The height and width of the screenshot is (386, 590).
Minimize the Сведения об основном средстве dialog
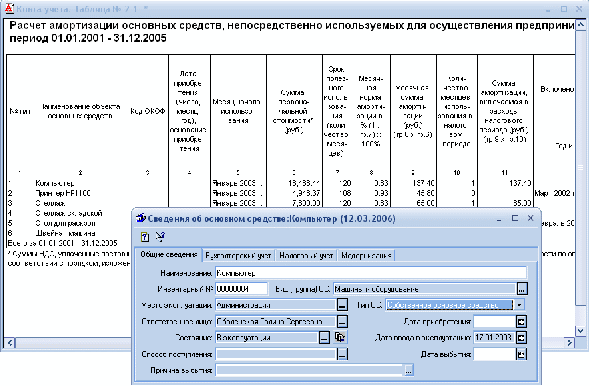[x=499, y=219]
